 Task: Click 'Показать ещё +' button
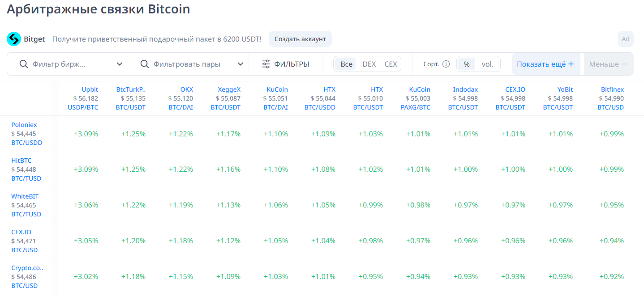[x=545, y=64]
